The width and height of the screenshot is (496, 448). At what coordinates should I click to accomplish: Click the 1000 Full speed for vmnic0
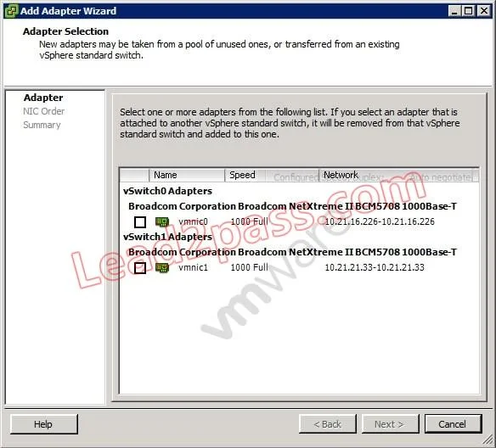coord(249,221)
